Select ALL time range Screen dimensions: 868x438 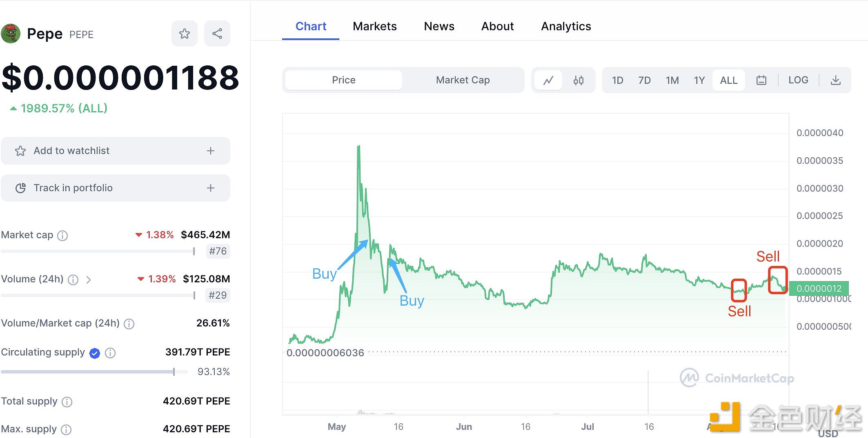(x=729, y=80)
